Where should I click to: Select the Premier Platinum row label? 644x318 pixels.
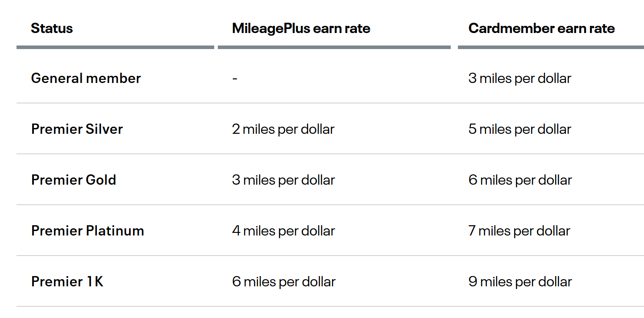coord(87,231)
